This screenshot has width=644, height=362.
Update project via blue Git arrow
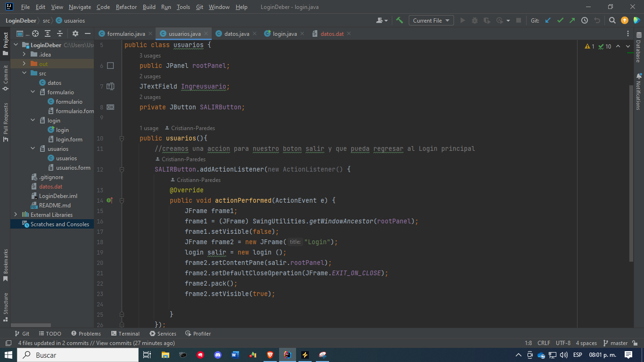pyautogui.click(x=548, y=20)
